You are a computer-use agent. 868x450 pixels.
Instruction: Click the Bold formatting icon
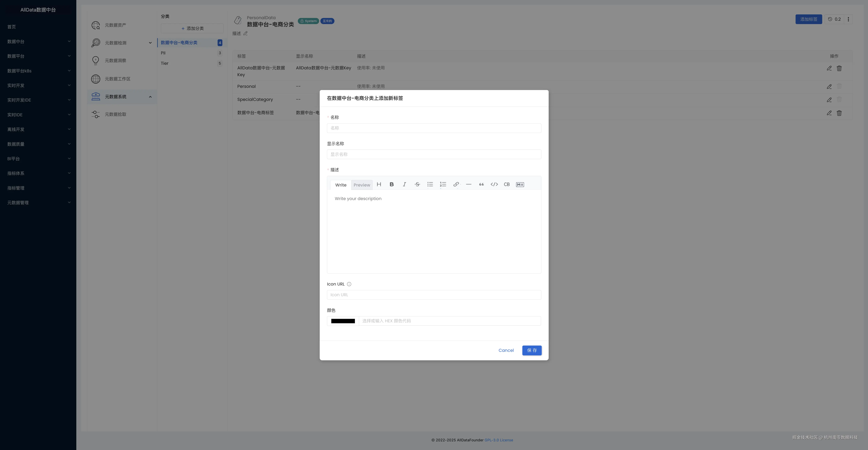pyautogui.click(x=392, y=184)
